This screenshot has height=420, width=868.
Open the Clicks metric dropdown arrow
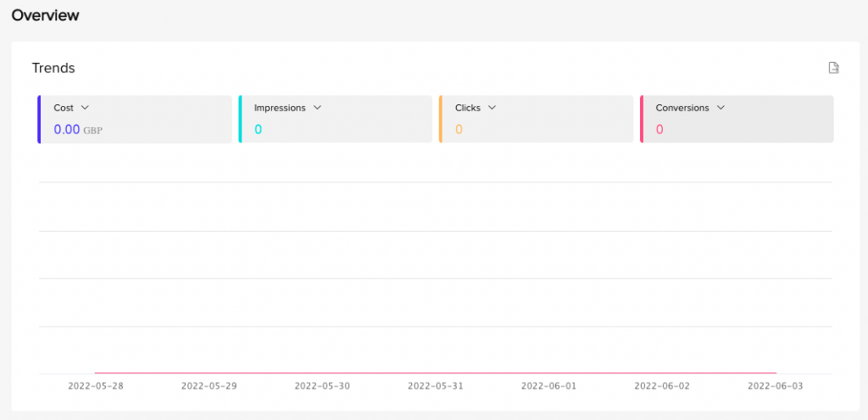[492, 108]
